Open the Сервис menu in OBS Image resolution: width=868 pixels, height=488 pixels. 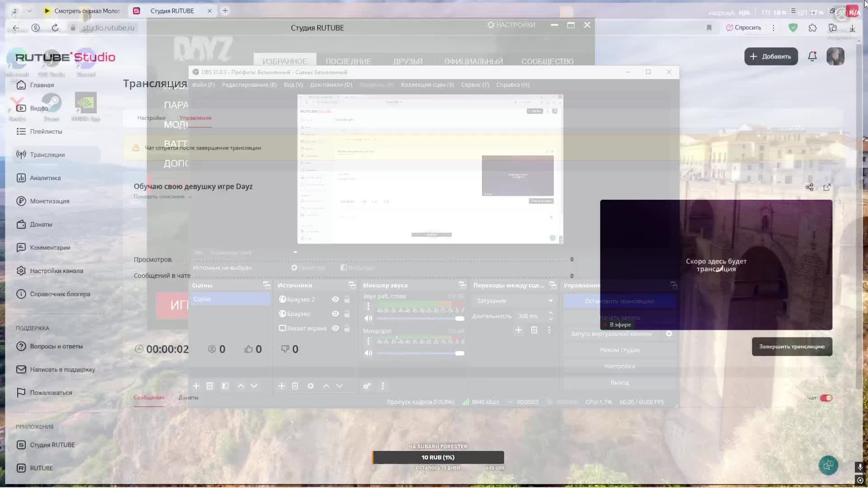pyautogui.click(x=475, y=84)
